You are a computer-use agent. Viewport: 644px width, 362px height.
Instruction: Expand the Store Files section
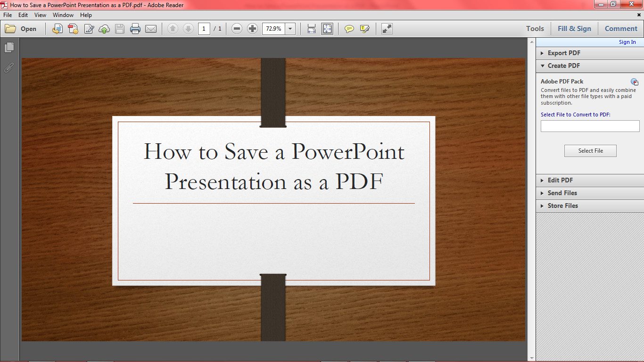pos(590,206)
